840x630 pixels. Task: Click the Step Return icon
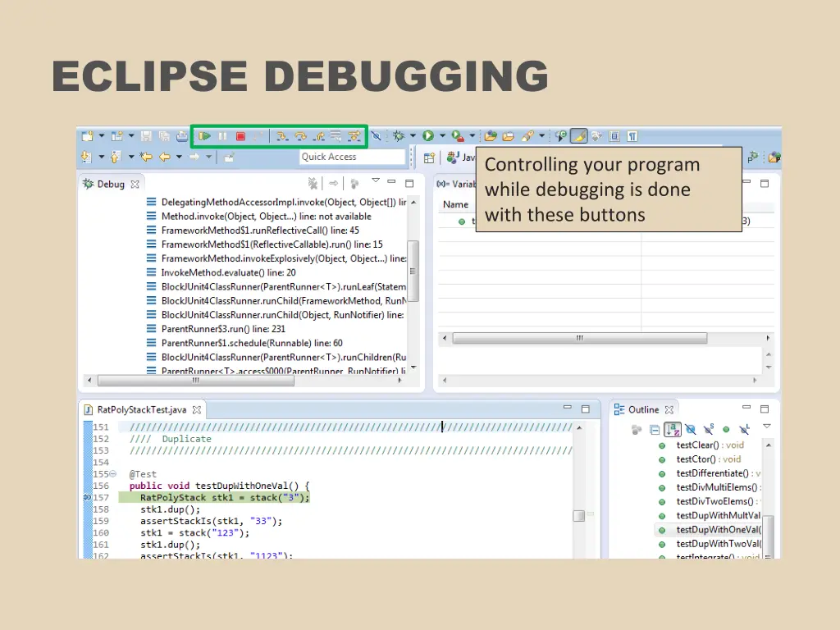319,135
